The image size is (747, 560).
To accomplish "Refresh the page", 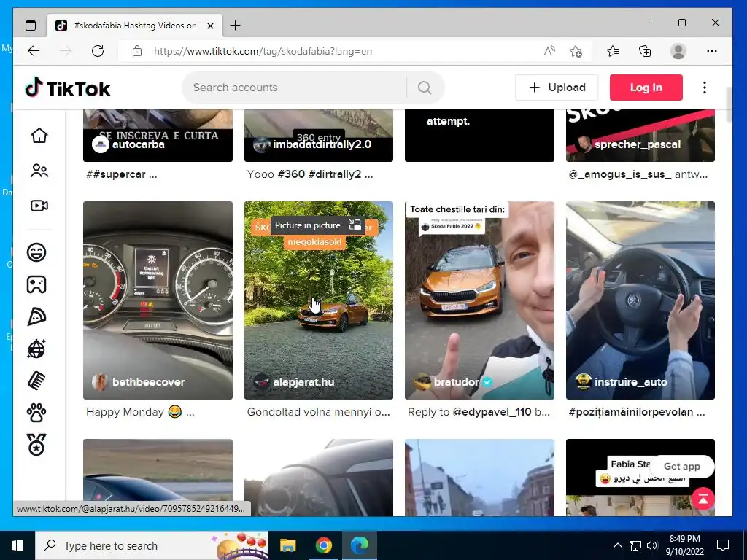I will 98,51.
